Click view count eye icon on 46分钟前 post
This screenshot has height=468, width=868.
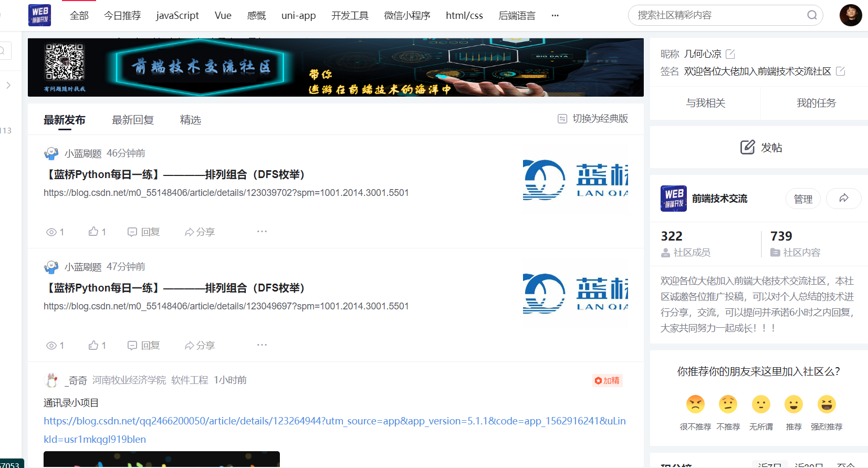click(51, 232)
